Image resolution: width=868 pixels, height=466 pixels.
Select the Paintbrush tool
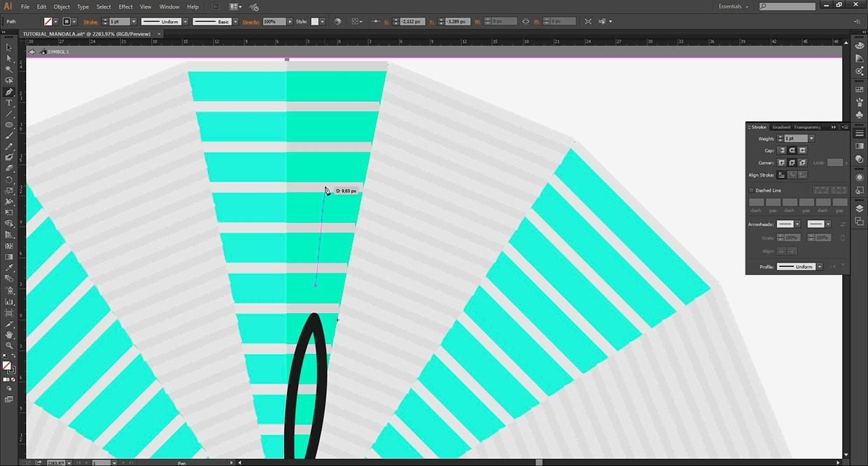[9, 135]
